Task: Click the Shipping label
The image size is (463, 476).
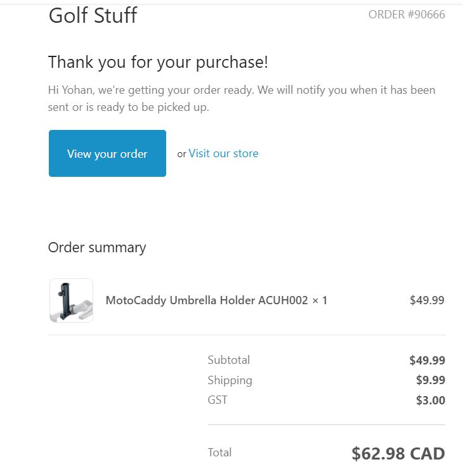Action: click(230, 380)
